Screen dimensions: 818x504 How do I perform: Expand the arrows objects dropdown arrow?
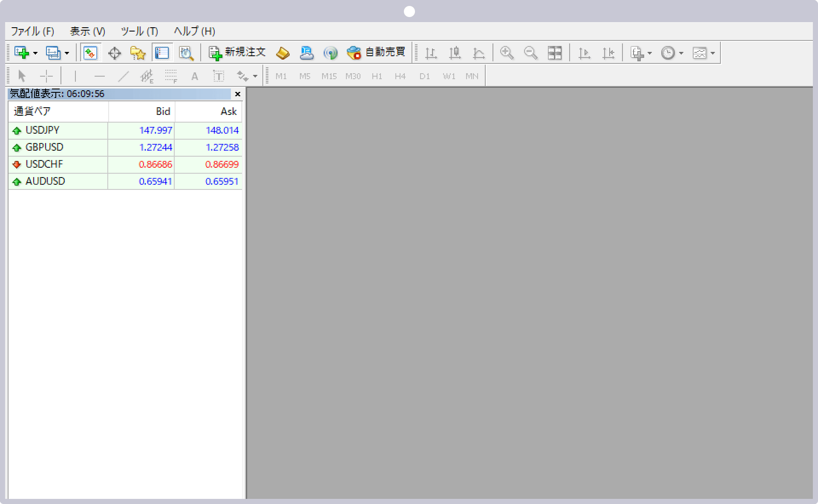click(x=255, y=77)
